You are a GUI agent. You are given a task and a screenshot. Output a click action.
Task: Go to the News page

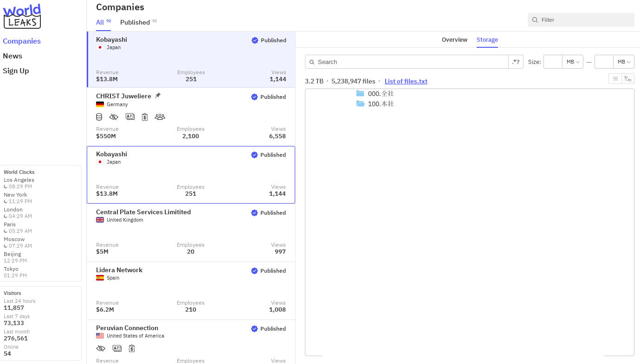click(13, 56)
